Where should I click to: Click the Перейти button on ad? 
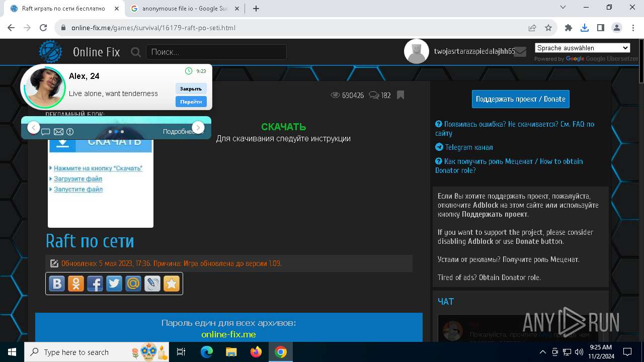coord(191,102)
